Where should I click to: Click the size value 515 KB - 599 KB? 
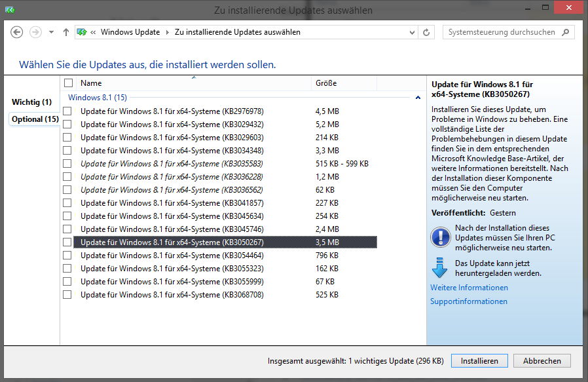342,164
